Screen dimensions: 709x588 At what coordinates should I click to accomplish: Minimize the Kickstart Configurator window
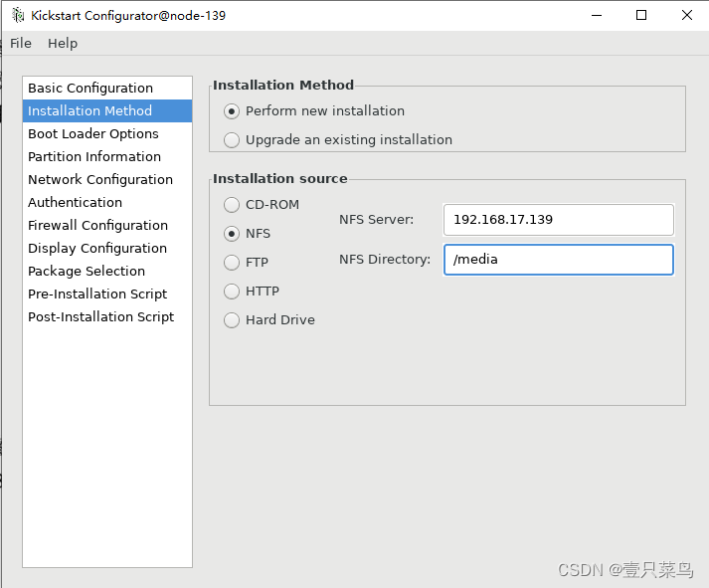click(x=597, y=15)
